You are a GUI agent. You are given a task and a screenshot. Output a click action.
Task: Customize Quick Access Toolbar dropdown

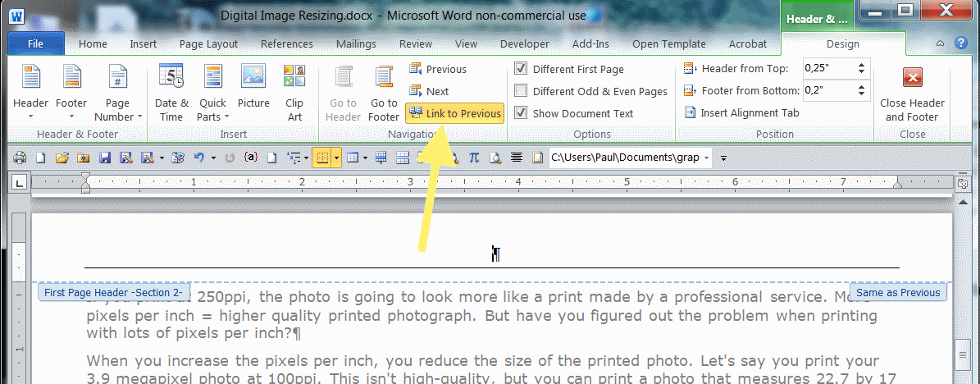[x=724, y=158]
